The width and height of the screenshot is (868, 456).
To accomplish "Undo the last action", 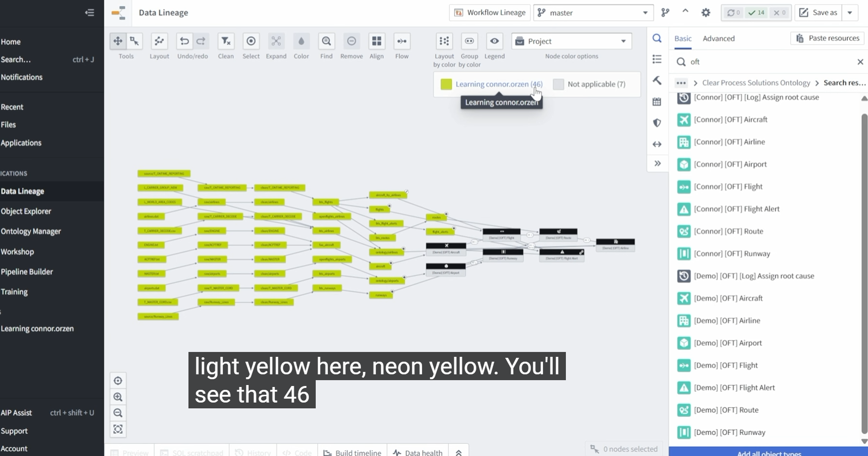I will coord(184,41).
